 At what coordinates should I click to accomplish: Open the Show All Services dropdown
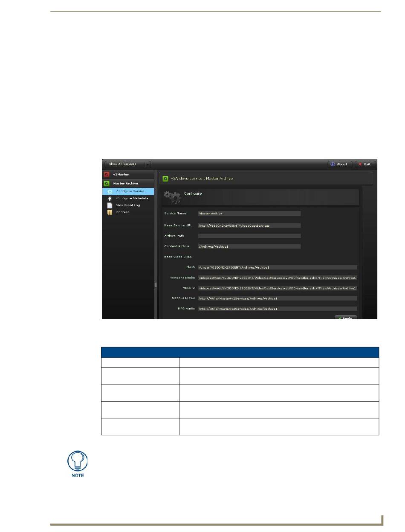tap(127, 164)
